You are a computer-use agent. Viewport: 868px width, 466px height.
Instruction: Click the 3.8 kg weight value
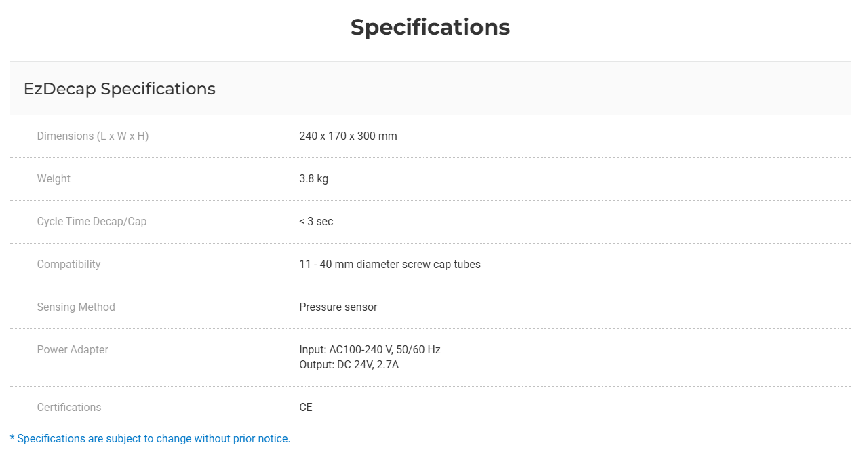(313, 178)
